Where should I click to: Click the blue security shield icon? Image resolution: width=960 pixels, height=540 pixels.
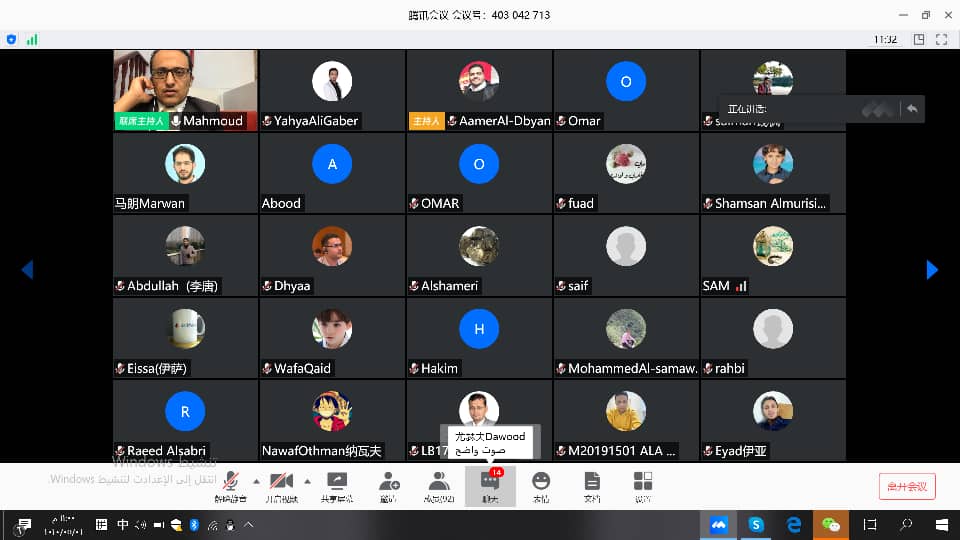tap(12, 40)
